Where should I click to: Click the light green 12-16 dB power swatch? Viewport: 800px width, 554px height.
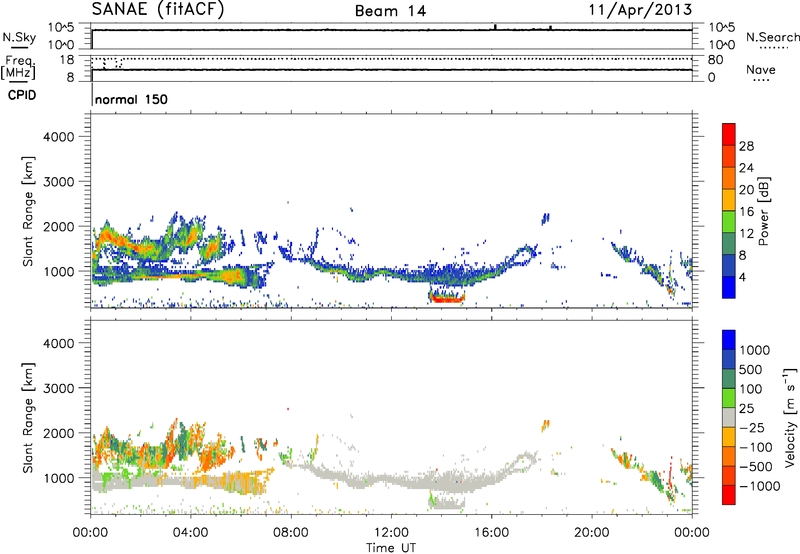point(729,221)
